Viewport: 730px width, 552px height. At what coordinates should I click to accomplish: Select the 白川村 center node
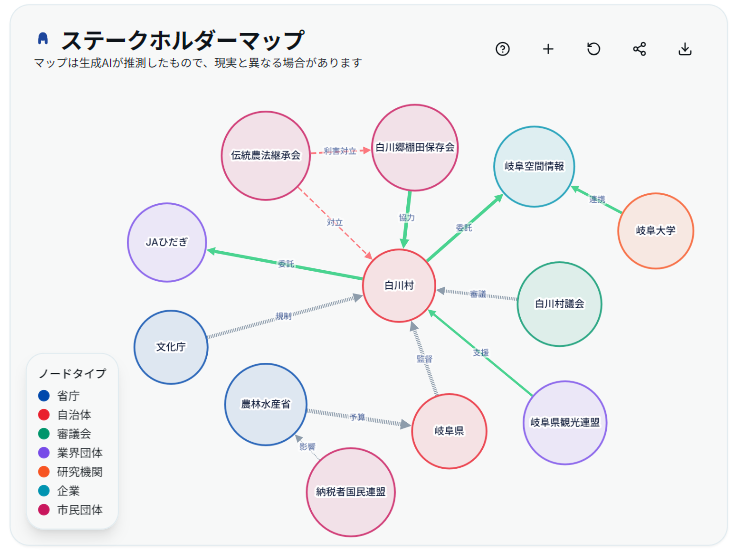pyautogui.click(x=398, y=285)
